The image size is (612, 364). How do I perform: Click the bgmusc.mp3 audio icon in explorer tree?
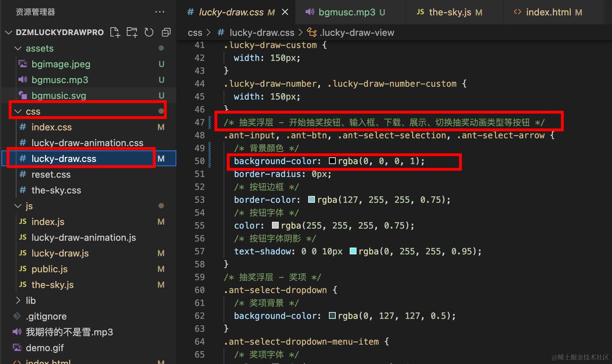click(23, 80)
